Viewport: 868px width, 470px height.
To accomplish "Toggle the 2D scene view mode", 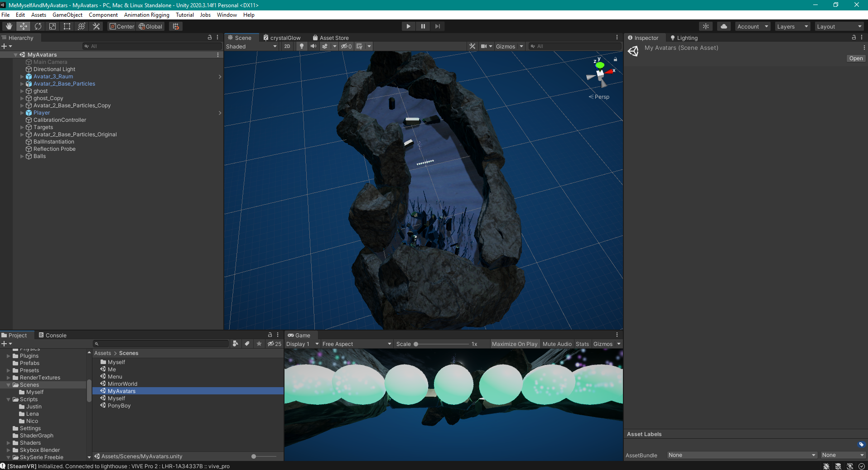I will click(x=287, y=46).
